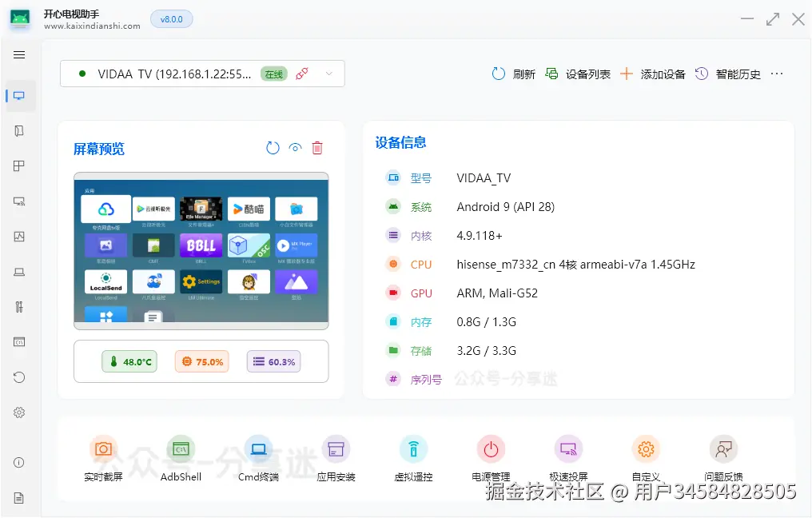Screen dimensions: 812x518
Task: Open the more options ellipsis menu
Action: (777, 74)
